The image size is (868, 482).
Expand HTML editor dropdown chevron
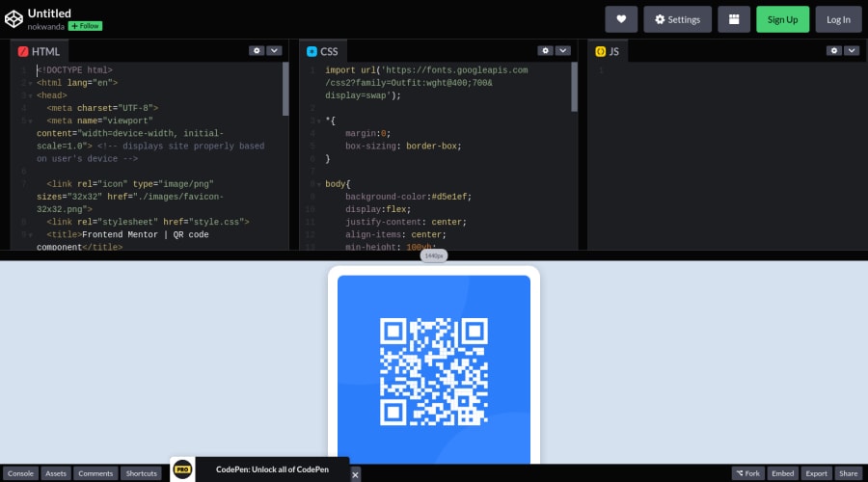click(274, 50)
